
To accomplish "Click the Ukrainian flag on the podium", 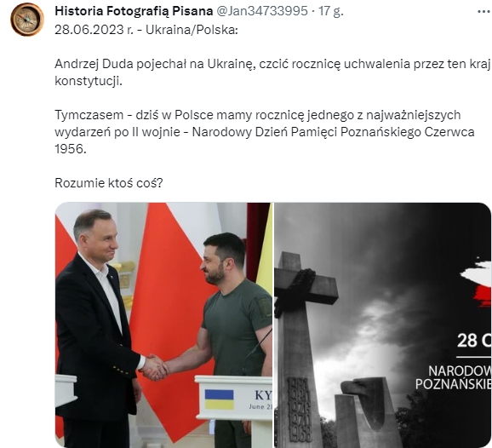I will pos(219,399).
